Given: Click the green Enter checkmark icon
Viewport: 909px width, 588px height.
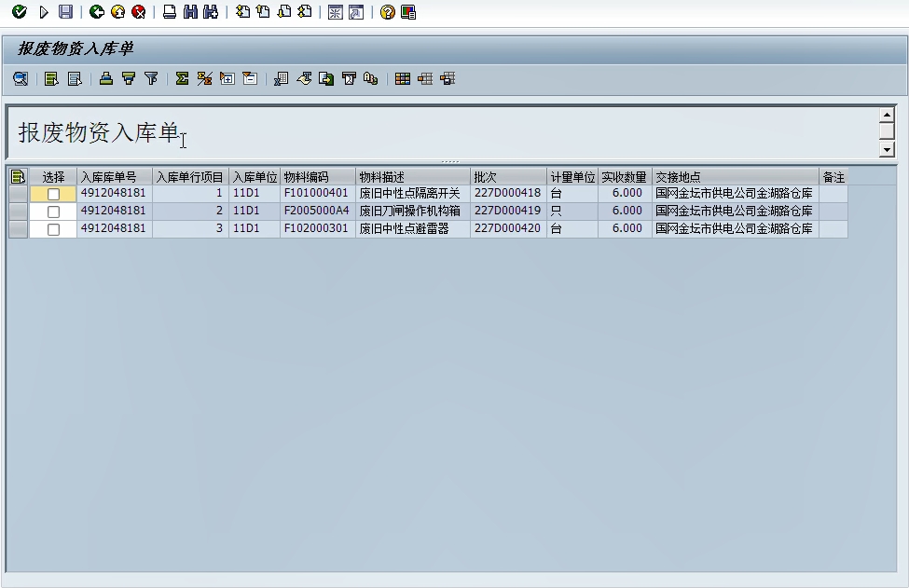Looking at the screenshot, I should click(x=19, y=12).
